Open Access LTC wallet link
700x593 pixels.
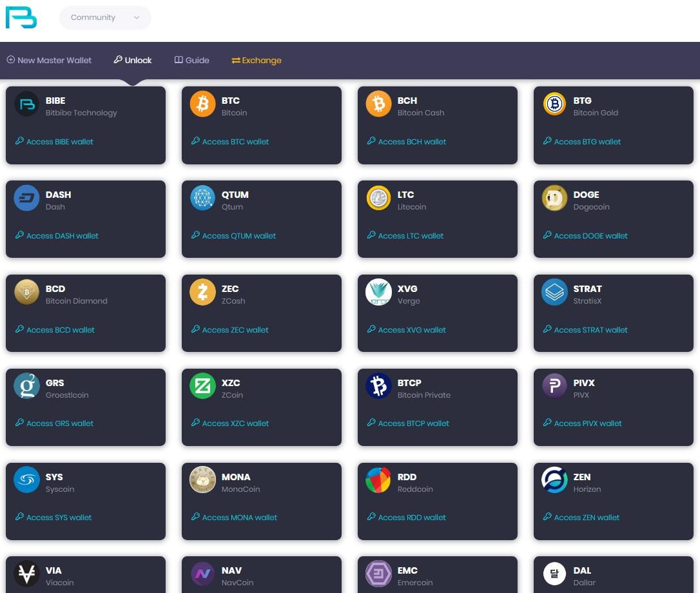(x=405, y=235)
